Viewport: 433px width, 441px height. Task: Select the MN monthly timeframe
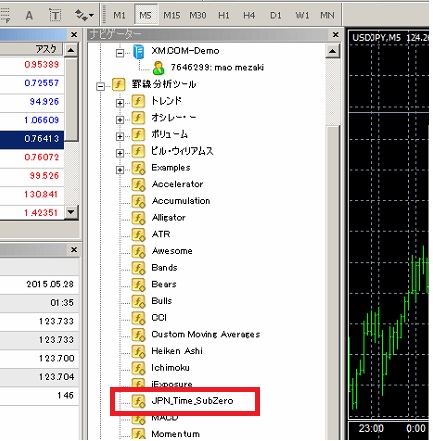click(x=327, y=15)
